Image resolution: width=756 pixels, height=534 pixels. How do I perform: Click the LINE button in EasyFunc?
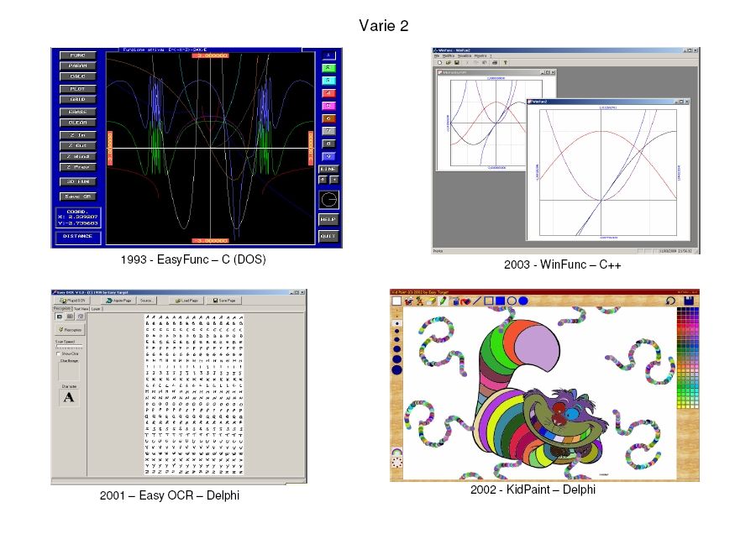pos(328,169)
